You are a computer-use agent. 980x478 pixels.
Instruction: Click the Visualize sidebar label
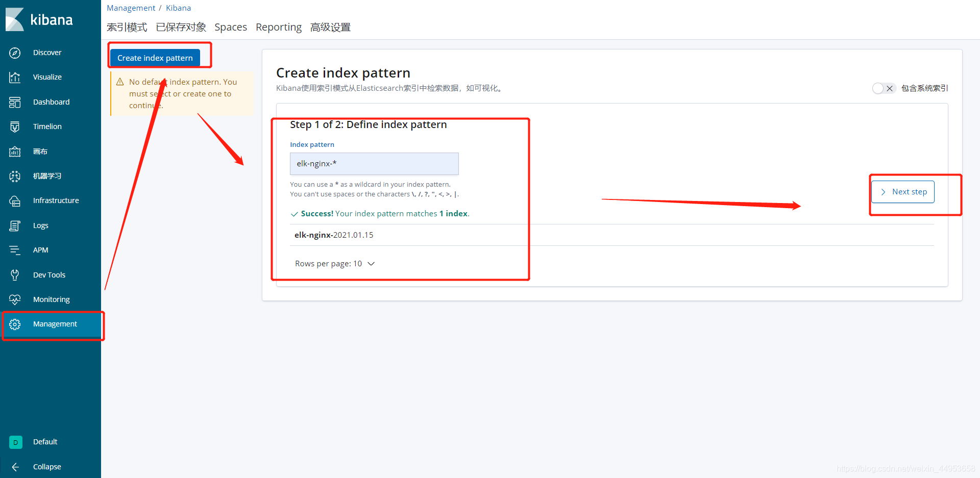coord(47,77)
